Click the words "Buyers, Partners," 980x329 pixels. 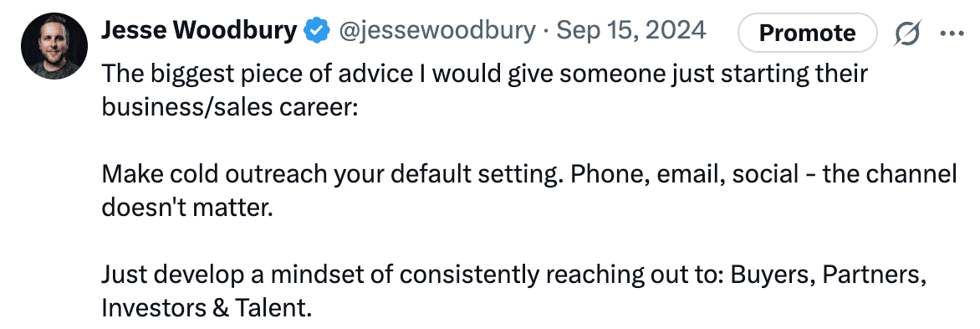[828, 275]
